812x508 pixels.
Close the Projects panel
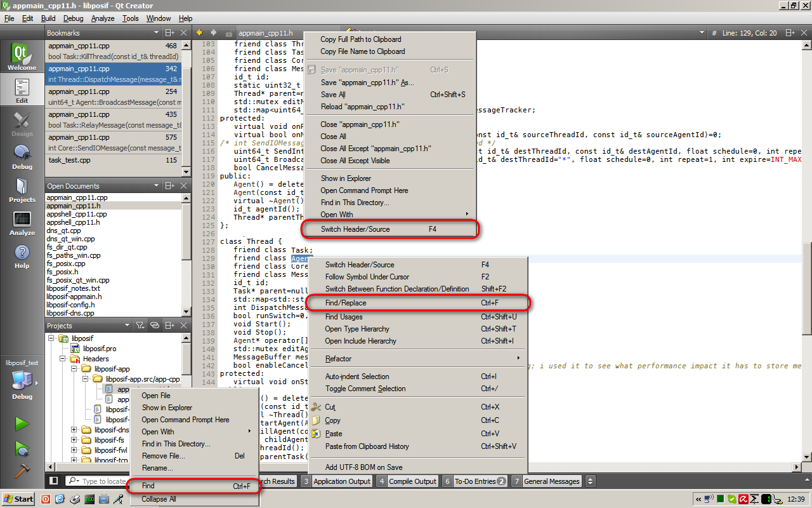coord(184,326)
